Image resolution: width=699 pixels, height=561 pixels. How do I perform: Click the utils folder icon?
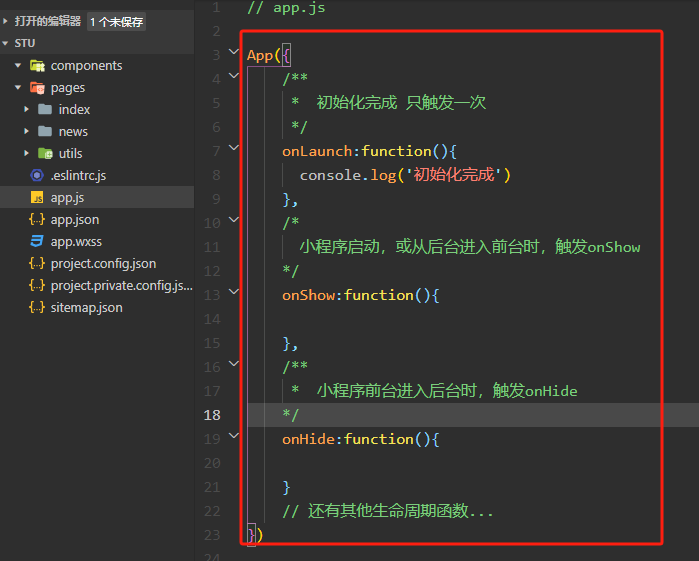45,153
